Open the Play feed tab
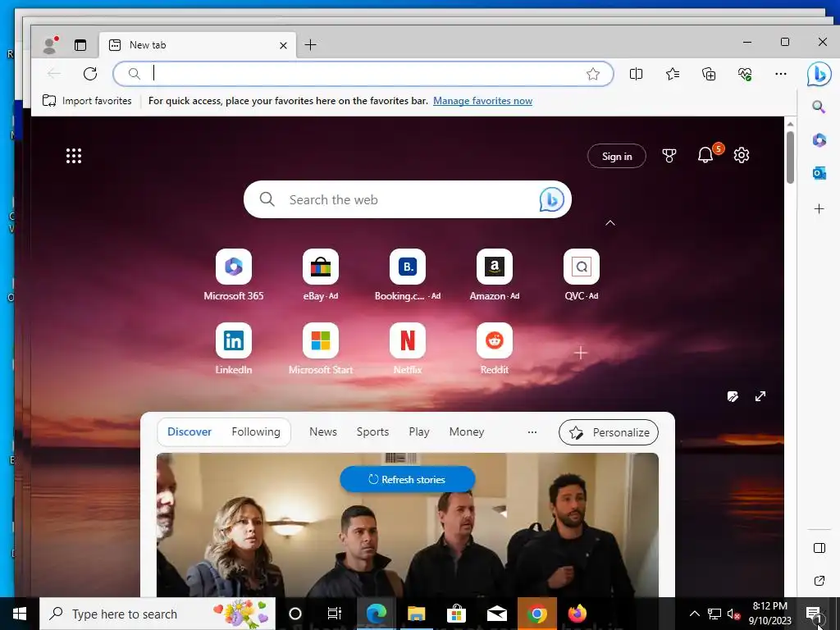The image size is (840, 630). 419,431
